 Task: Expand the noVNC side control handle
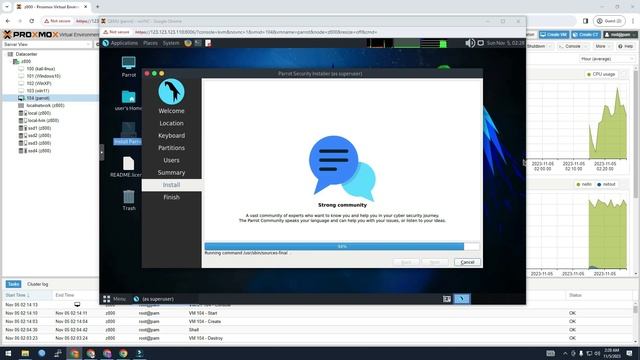102,153
